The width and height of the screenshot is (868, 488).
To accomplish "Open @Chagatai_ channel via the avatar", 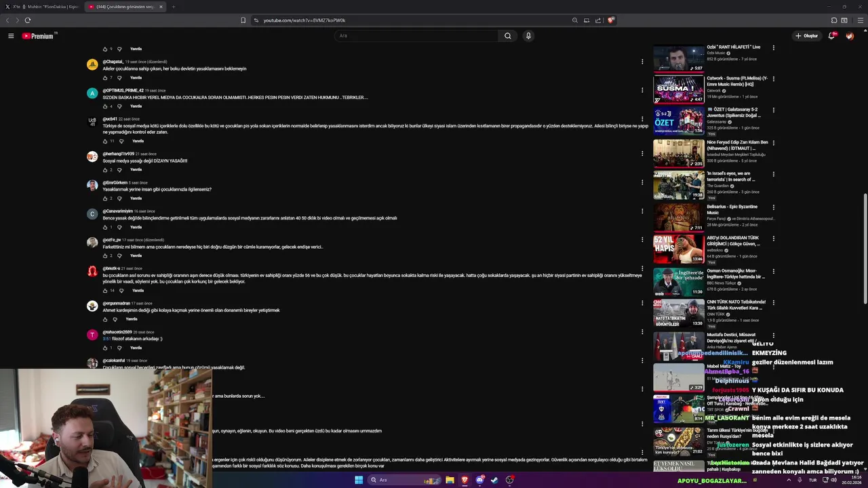I will click(92, 64).
